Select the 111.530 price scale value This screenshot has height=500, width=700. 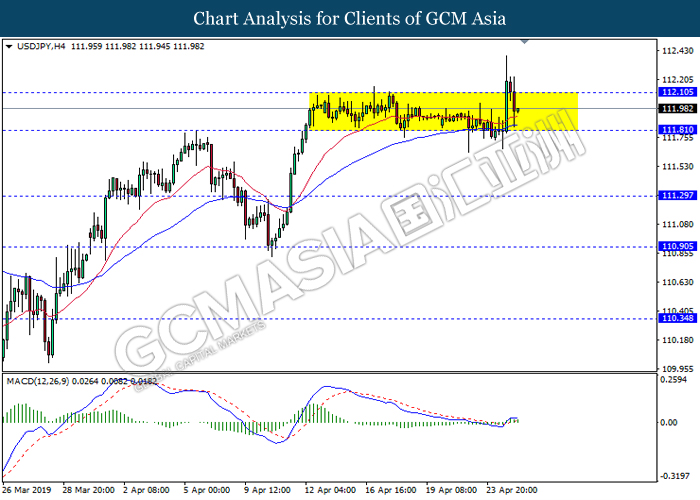[x=678, y=167]
